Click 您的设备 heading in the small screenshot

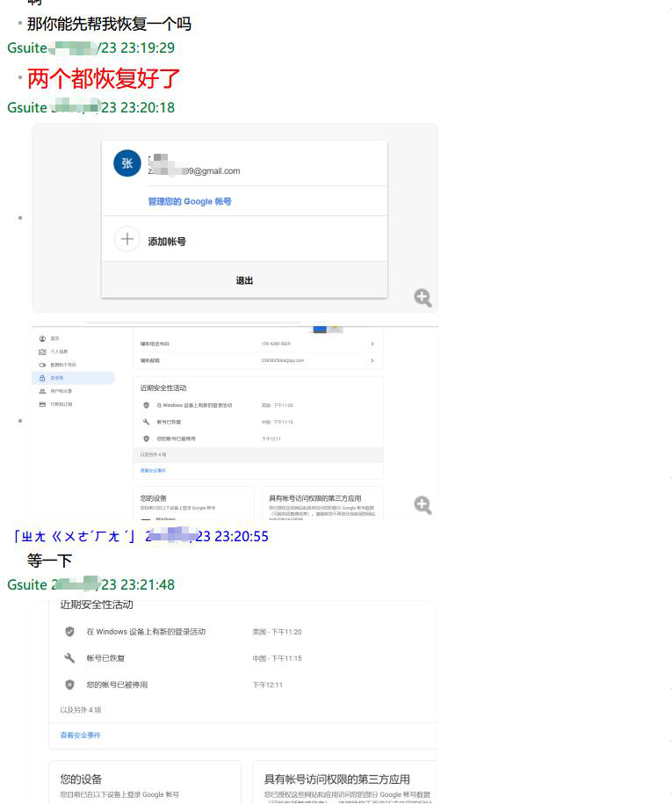click(153, 498)
